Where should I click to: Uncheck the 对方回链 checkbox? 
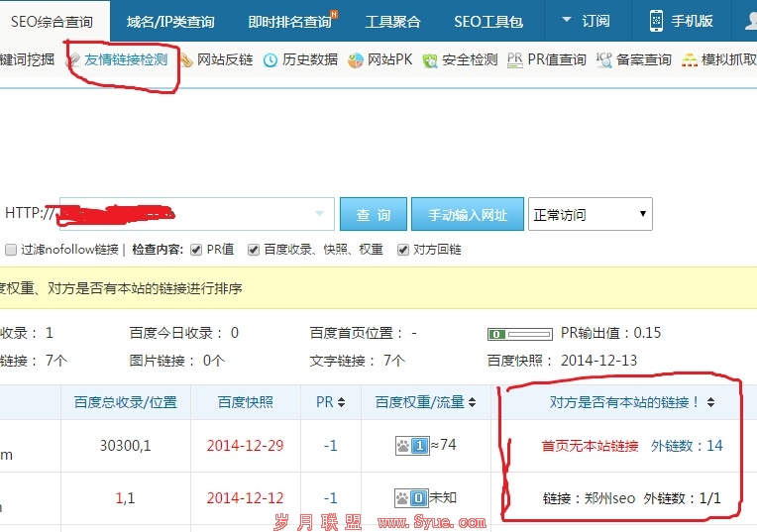(x=402, y=250)
